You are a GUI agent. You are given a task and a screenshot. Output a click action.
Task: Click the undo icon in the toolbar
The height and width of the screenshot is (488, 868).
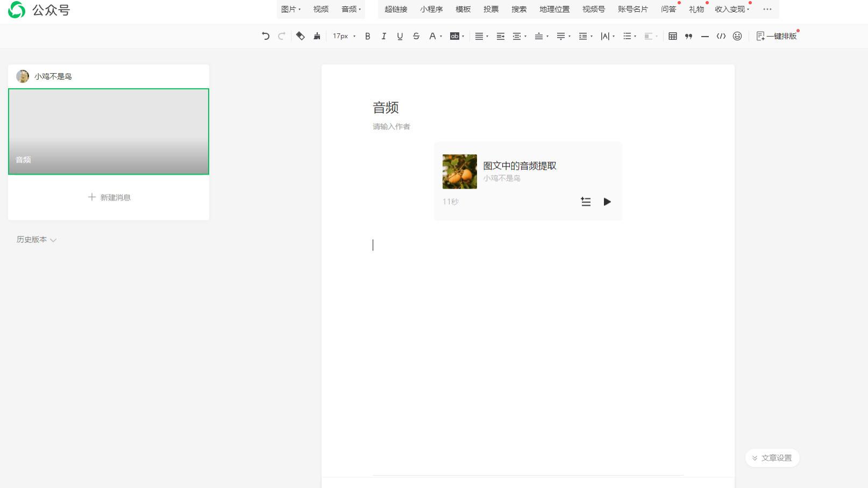[265, 36]
